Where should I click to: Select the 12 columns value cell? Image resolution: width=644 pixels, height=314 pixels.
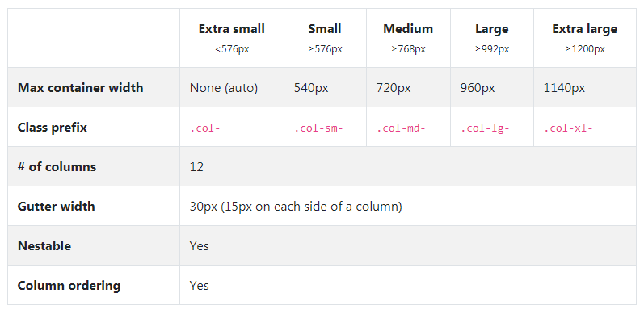click(x=408, y=166)
